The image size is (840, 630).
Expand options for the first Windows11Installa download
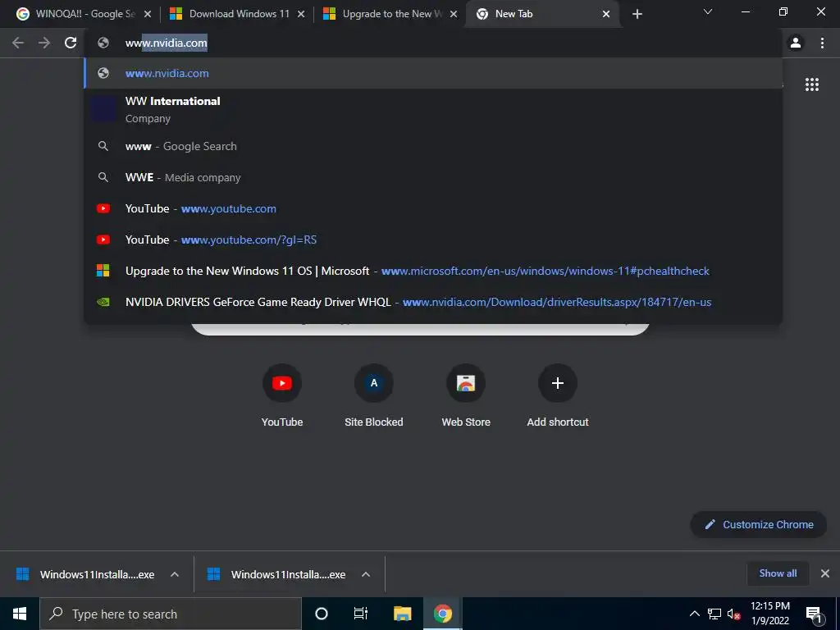click(x=175, y=574)
